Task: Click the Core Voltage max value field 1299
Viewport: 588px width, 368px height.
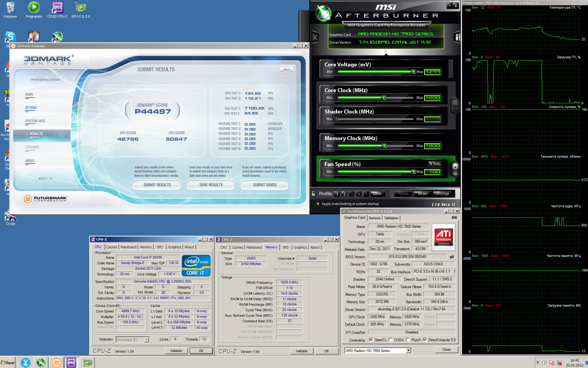Action: click(x=432, y=72)
